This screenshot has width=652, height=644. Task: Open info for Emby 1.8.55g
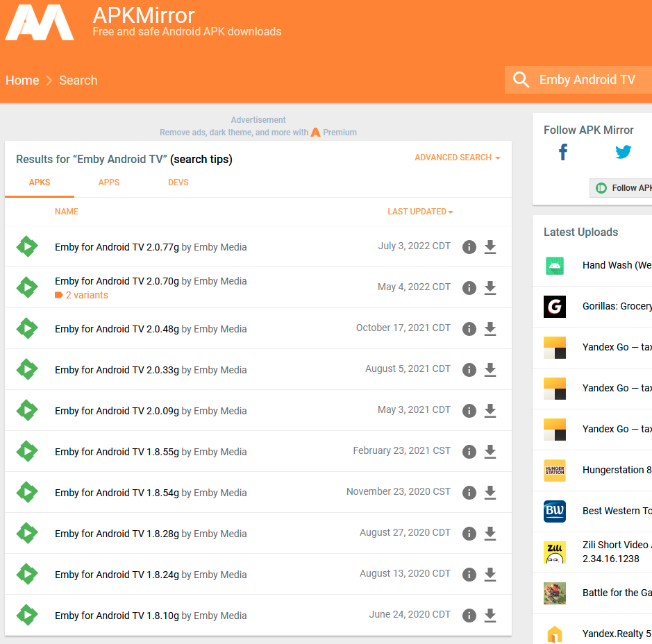pyautogui.click(x=469, y=452)
